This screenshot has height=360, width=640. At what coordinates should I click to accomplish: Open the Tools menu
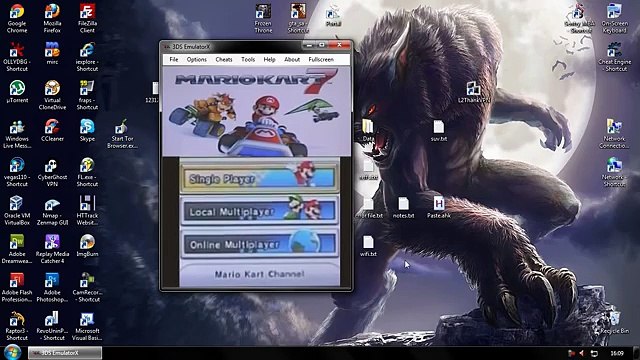pyautogui.click(x=248, y=60)
